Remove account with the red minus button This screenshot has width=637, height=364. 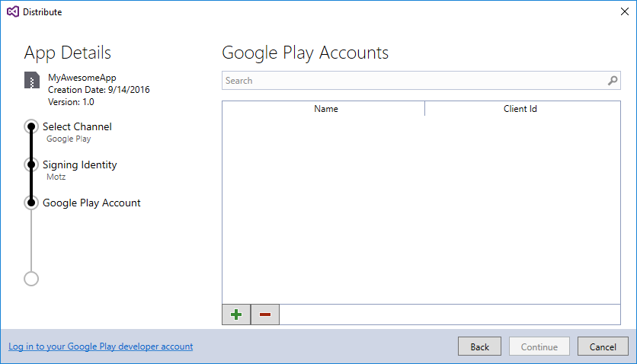click(x=265, y=315)
